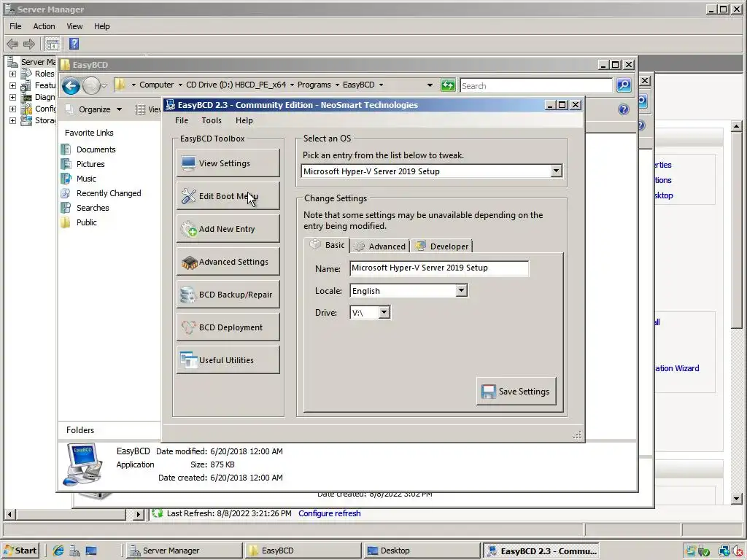The width and height of the screenshot is (747, 560).
Task: Open Searches favorite link
Action: 93,208
